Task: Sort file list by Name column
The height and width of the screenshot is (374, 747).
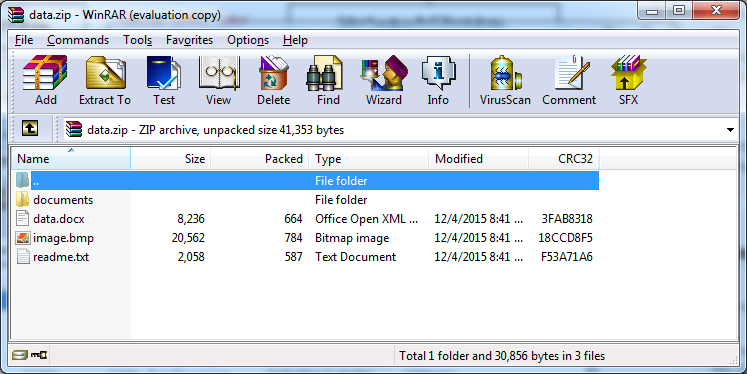Action: click(71, 159)
